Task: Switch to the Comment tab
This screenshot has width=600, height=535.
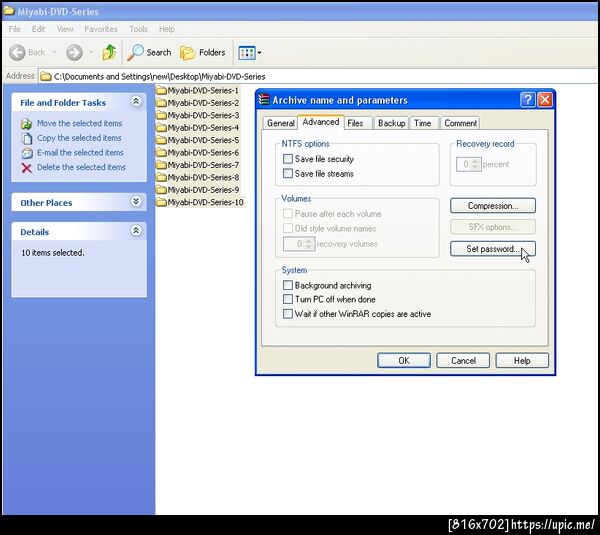Action: [460, 123]
